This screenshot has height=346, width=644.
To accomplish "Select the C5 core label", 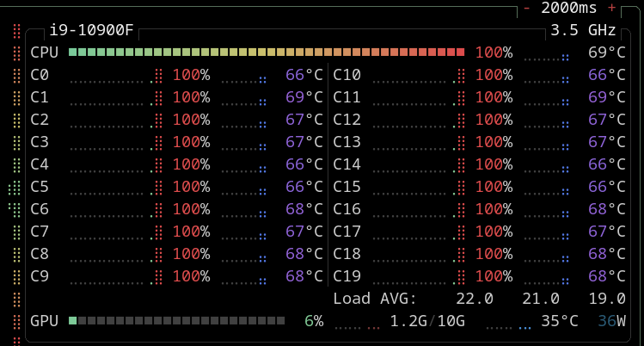I will click(x=40, y=187).
